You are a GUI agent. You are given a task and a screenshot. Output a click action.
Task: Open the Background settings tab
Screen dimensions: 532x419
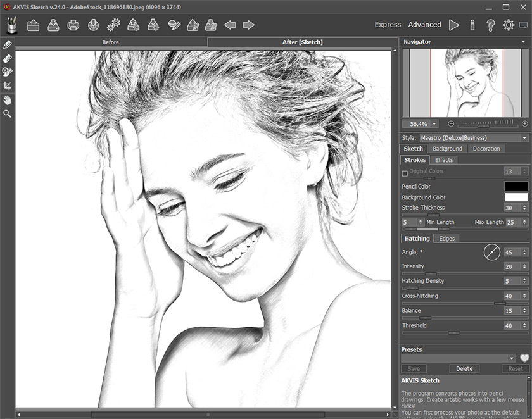tap(447, 149)
